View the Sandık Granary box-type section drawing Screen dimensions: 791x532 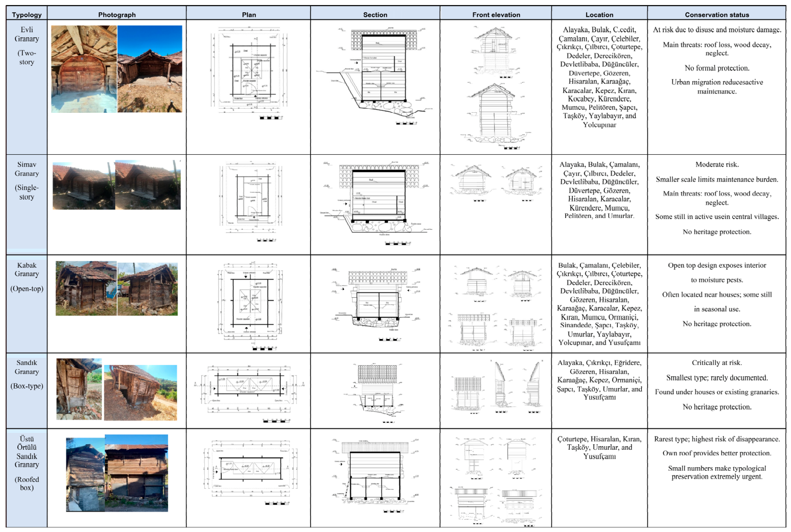[x=377, y=393]
